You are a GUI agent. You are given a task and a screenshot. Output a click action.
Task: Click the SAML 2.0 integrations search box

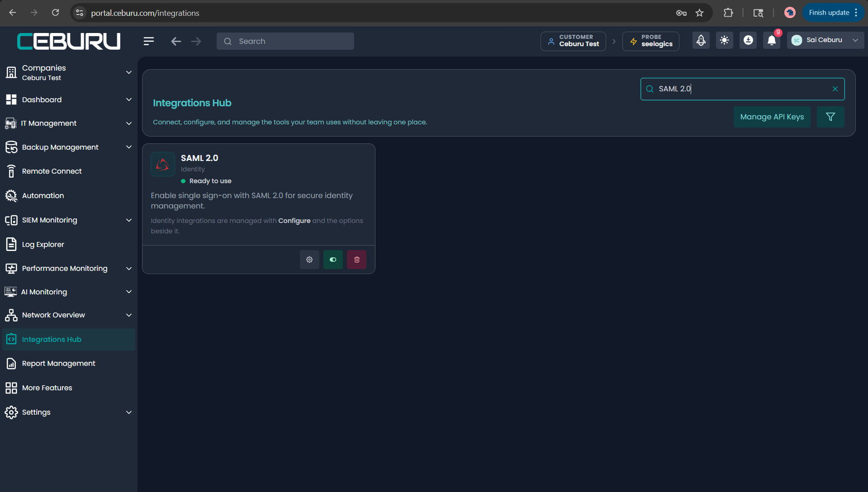coord(742,89)
